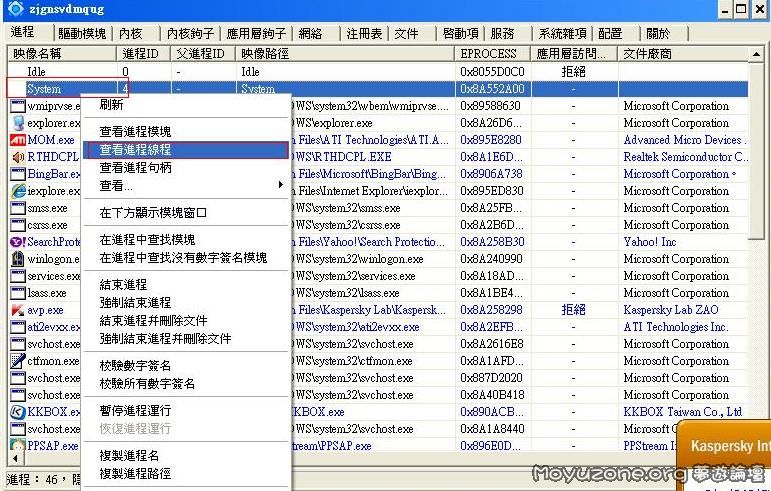Image resolution: width=771 pixels, height=491 pixels.
Task: Choose 複製進程路徑 from the menu
Action: pyautogui.click(x=186, y=474)
